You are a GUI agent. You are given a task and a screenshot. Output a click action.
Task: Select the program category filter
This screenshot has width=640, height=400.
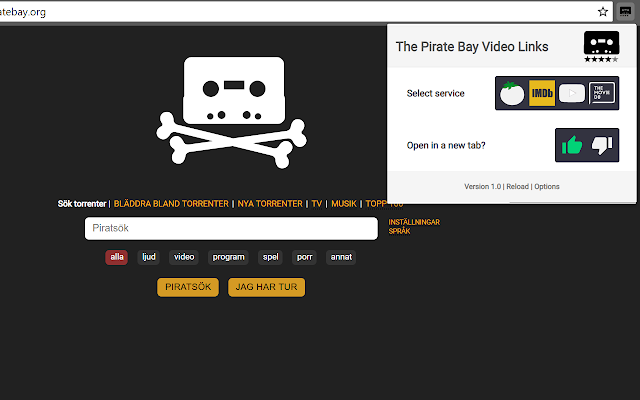[228, 257]
